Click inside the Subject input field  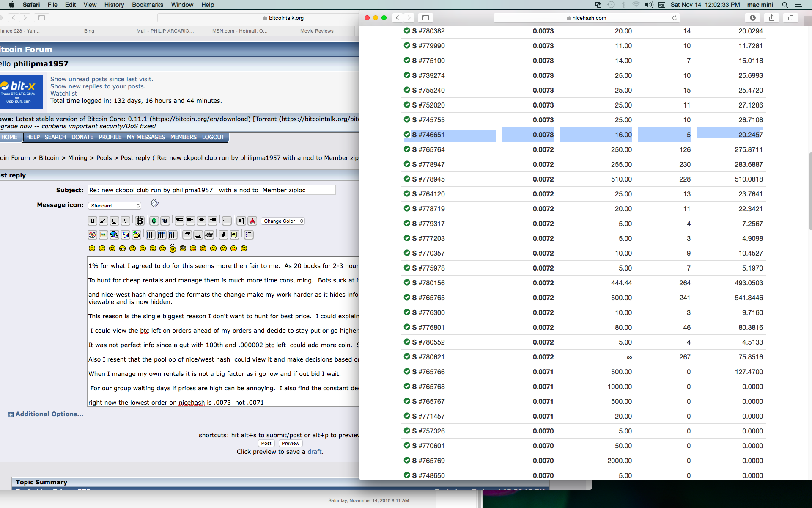click(x=212, y=190)
